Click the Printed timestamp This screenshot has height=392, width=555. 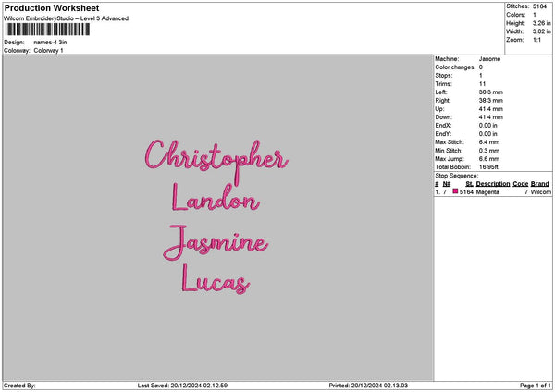pos(368,386)
